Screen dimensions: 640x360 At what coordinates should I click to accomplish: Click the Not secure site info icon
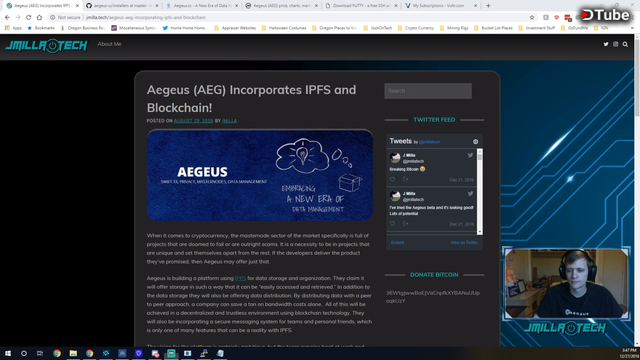(x=52, y=18)
